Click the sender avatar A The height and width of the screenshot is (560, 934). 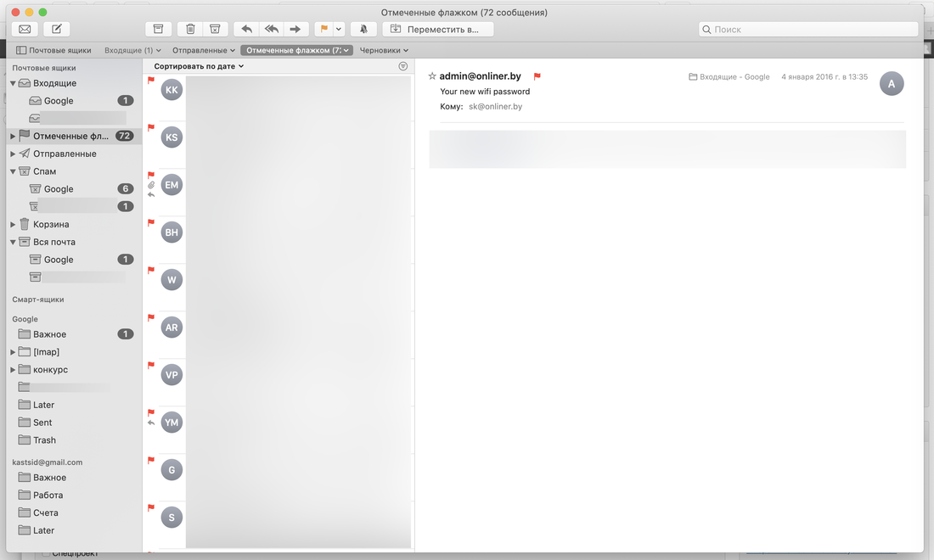891,84
